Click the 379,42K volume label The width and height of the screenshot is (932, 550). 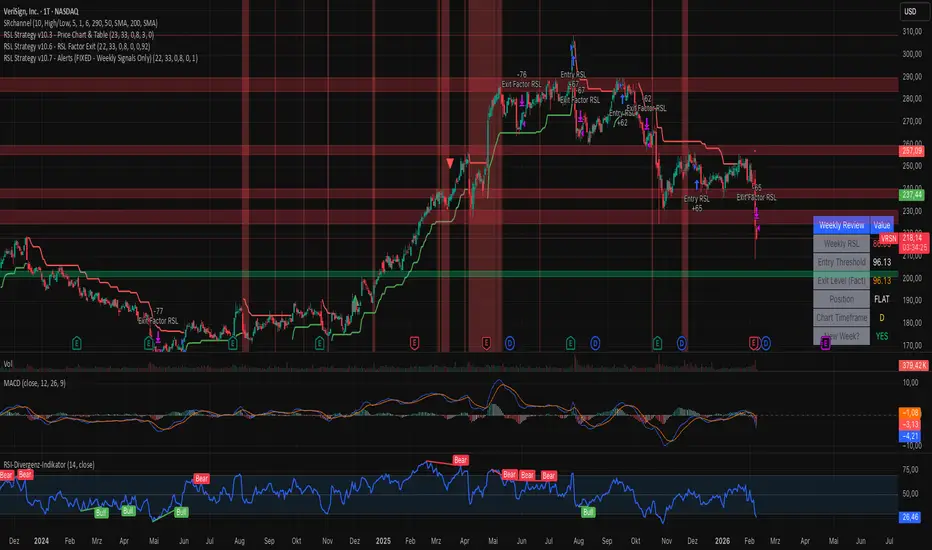(x=914, y=365)
